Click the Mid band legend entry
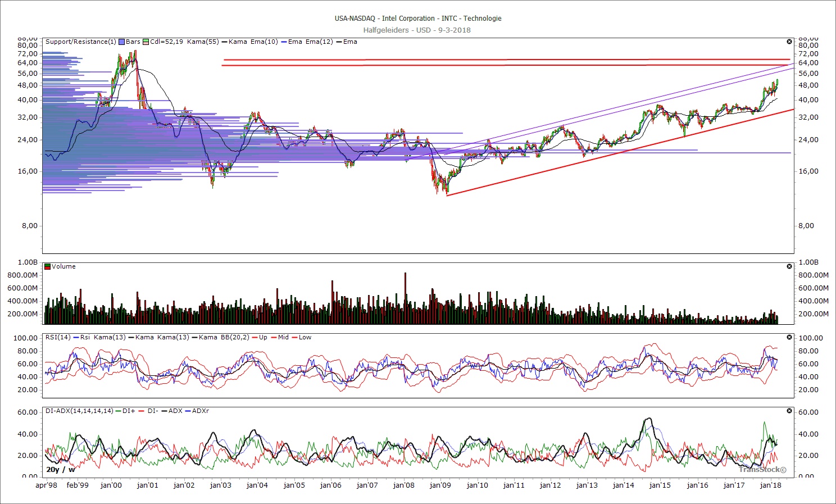This screenshot has width=836, height=504. [x=279, y=337]
